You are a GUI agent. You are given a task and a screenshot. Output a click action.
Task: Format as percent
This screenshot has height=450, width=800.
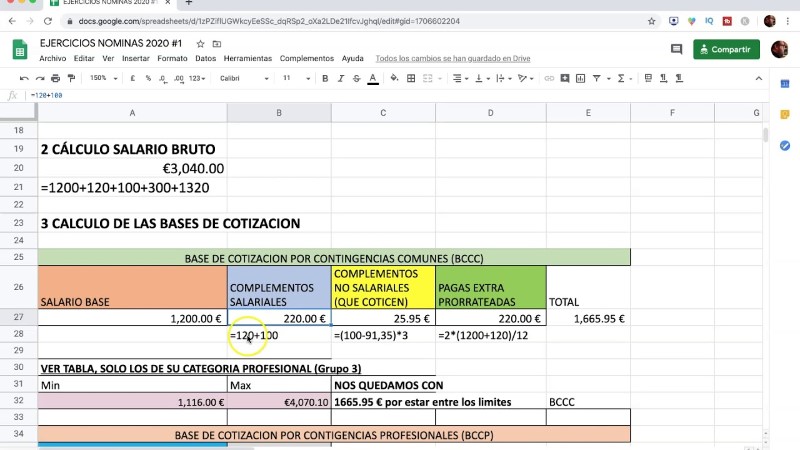[148, 79]
